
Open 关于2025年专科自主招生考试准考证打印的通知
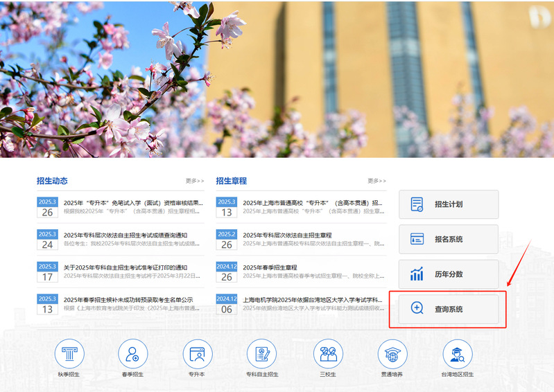pyautogui.click(x=125, y=267)
